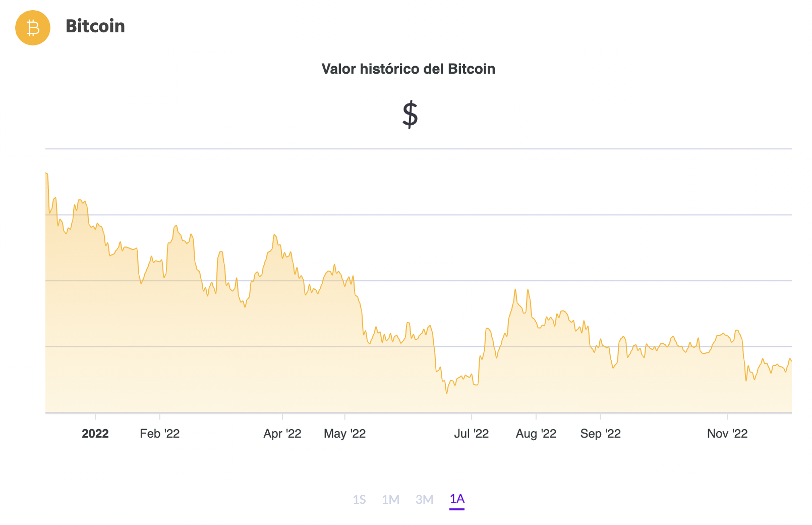This screenshot has height=525, width=812.
Task: Click the Aug '22 axis label
Action: pyautogui.click(x=536, y=433)
